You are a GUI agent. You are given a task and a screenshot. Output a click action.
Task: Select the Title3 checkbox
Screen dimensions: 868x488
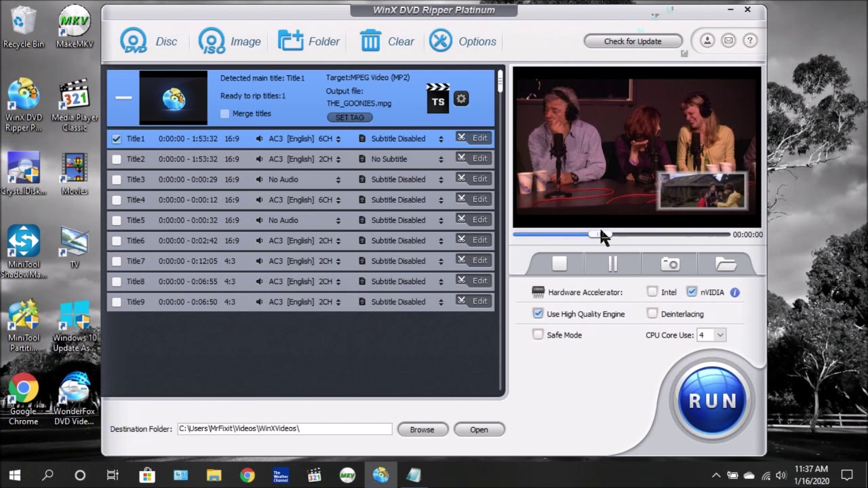[x=117, y=180]
